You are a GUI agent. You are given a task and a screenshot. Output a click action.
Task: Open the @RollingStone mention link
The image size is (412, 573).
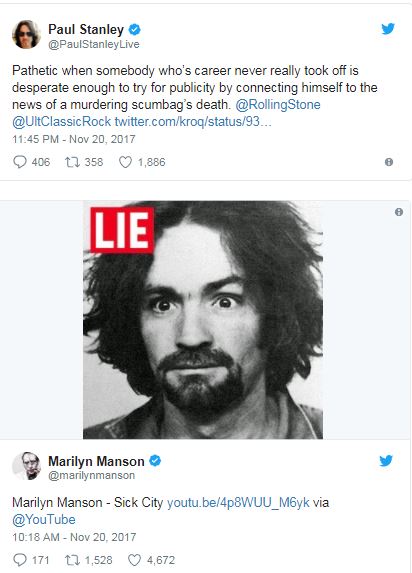pyautogui.click(x=278, y=105)
